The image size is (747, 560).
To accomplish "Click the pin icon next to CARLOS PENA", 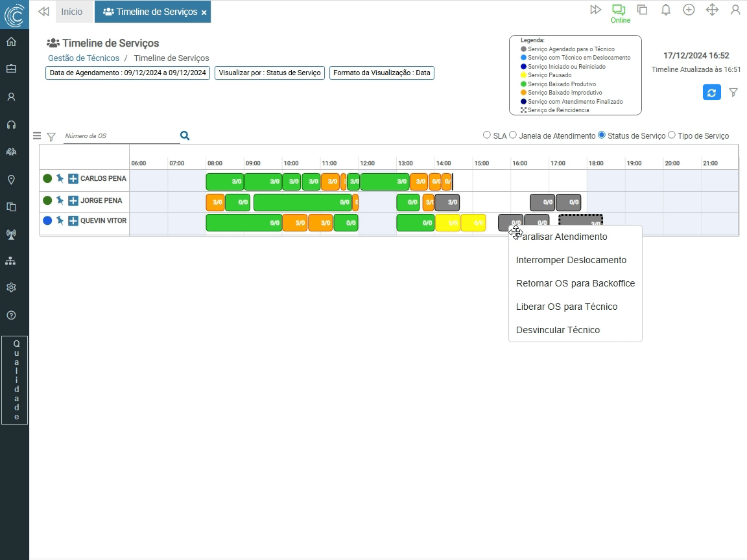I will (60, 178).
